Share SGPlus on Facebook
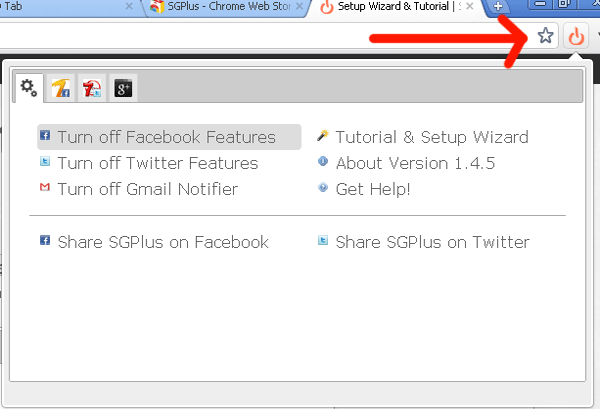This screenshot has height=409, width=600. click(163, 242)
